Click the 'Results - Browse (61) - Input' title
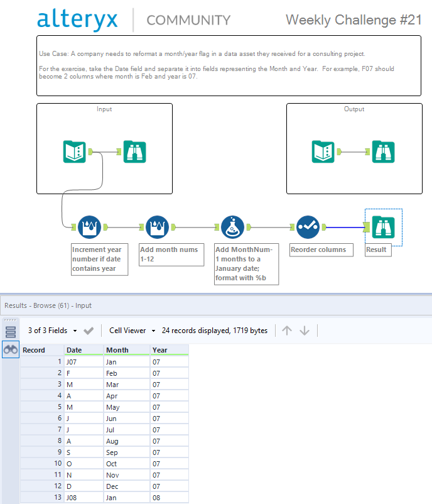The height and width of the screenshot is (504, 432). click(x=48, y=305)
